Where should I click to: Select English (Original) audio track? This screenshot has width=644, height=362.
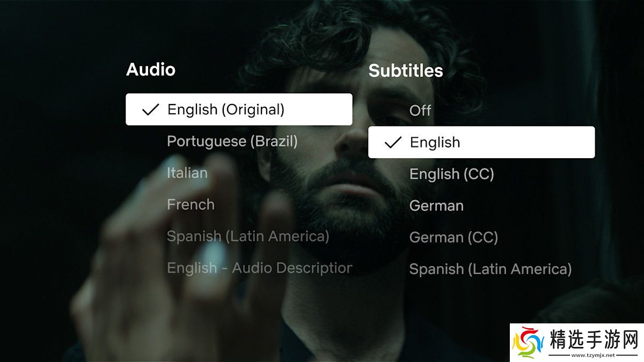[239, 109]
